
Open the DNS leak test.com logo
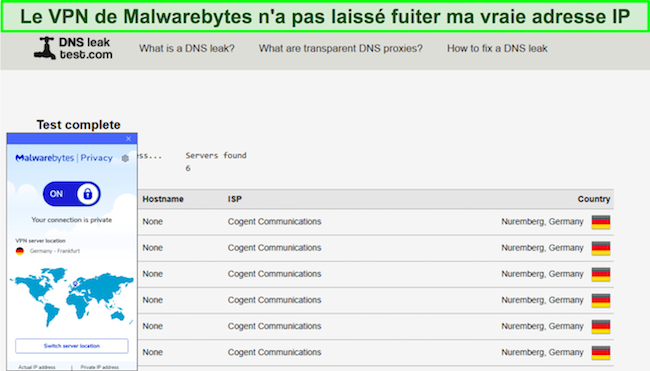[73, 48]
